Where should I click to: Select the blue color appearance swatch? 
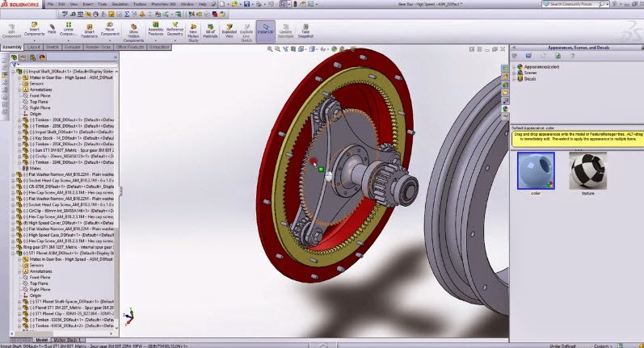(536, 170)
